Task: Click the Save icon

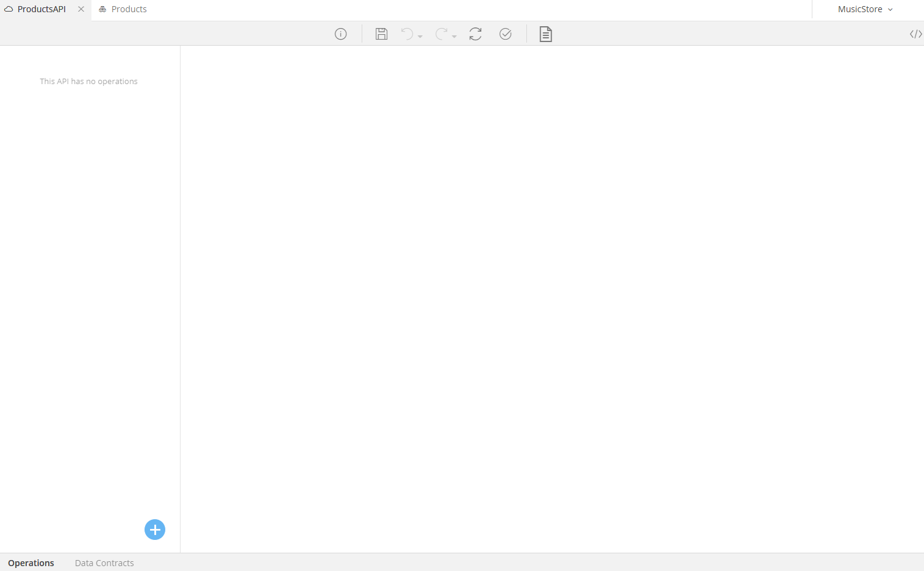Action: pos(381,34)
